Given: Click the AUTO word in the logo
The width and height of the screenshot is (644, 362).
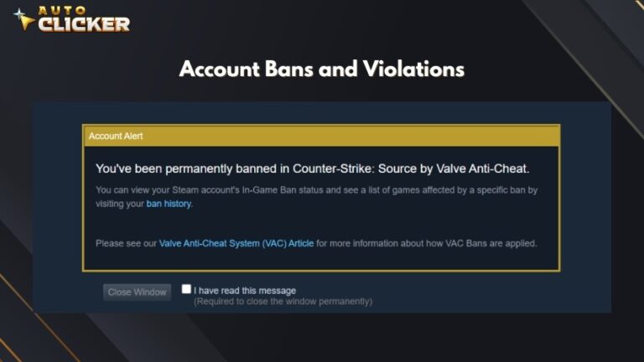Looking at the screenshot, I should (x=61, y=11).
